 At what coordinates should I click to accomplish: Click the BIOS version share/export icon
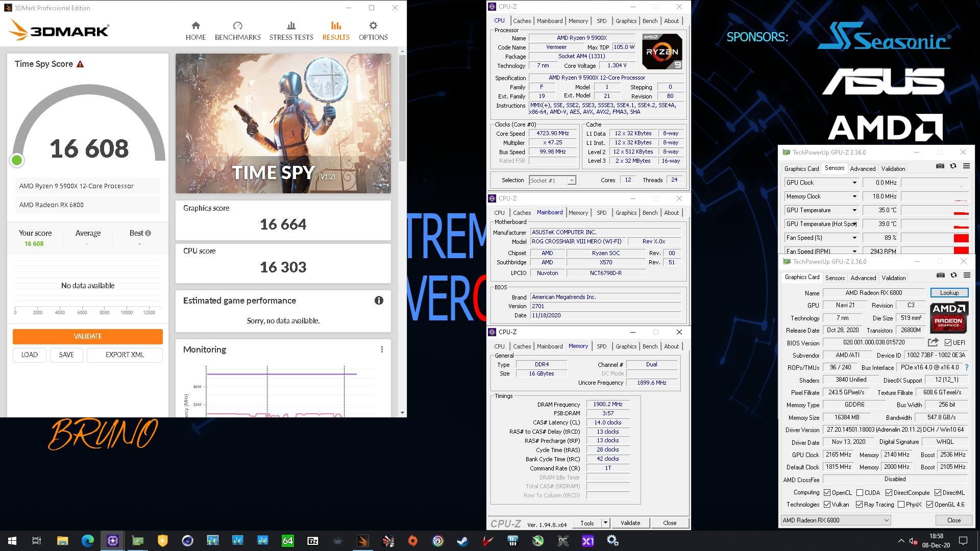[933, 342]
